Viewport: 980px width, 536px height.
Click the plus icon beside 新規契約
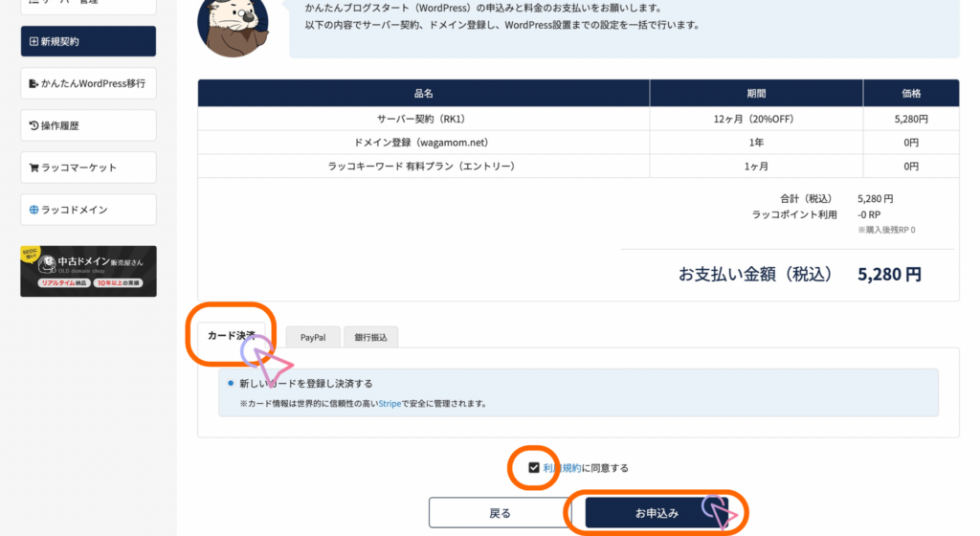click(34, 42)
